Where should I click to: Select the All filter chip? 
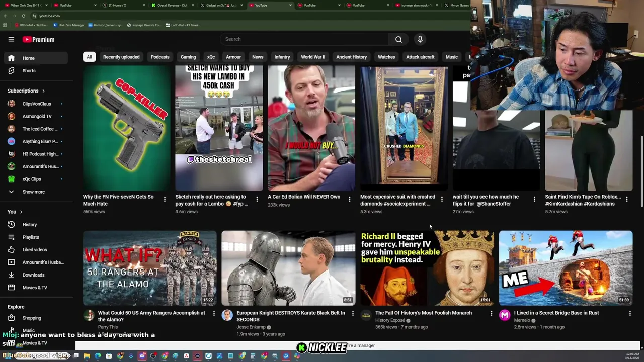tap(89, 57)
